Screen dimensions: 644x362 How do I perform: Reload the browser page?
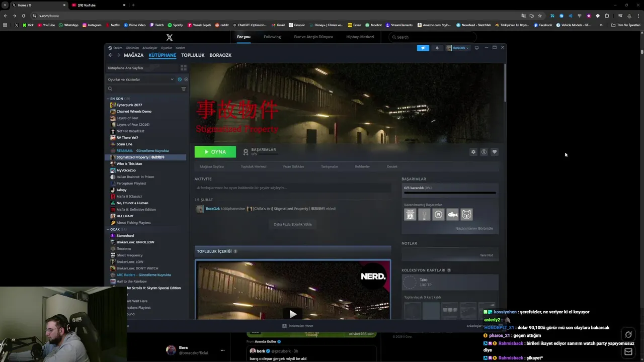pos(23,16)
